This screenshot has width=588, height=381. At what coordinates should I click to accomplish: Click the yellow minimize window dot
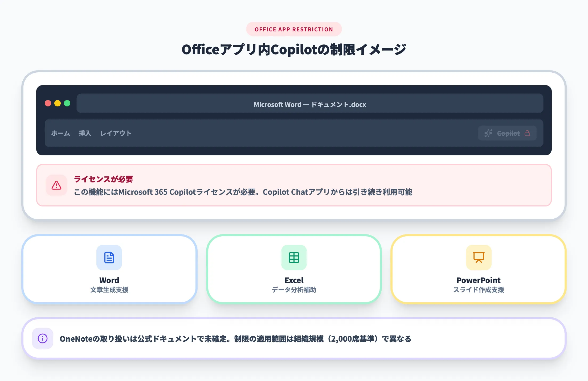click(x=58, y=103)
